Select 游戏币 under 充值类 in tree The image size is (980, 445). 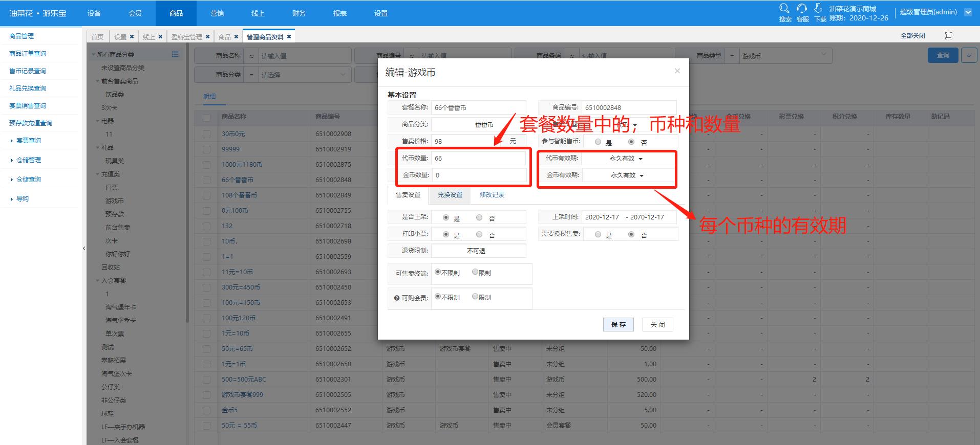(115, 201)
